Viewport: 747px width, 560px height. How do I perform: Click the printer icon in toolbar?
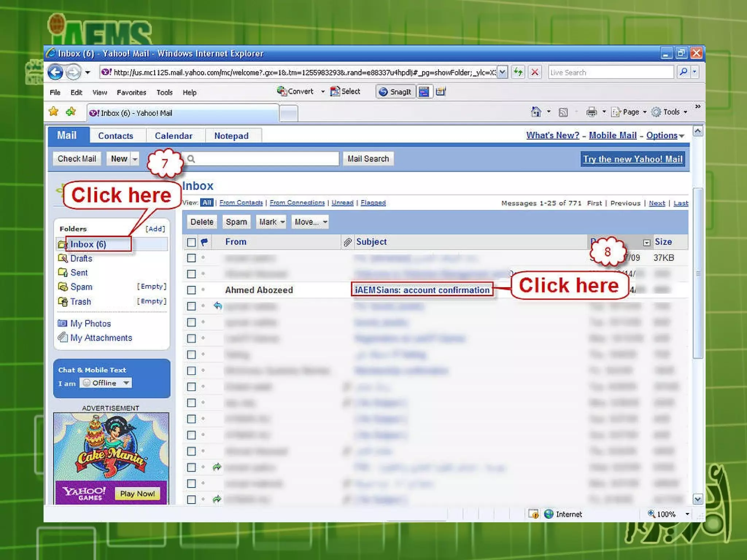[591, 112]
